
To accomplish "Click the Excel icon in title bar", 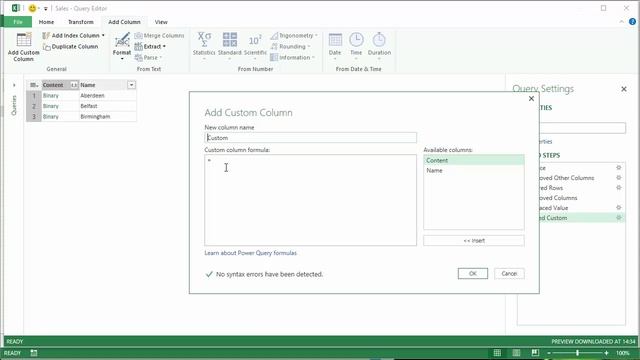I will click(x=16, y=8).
